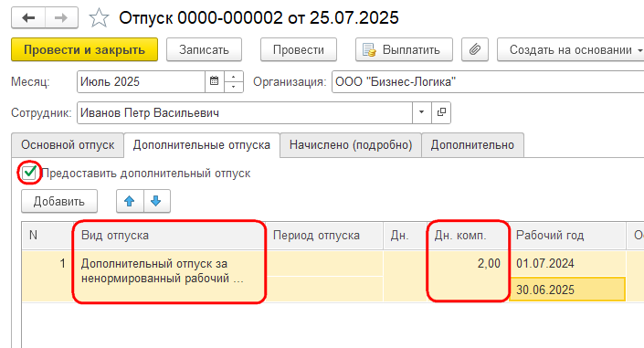The width and height of the screenshot is (644, 348).
Task: Select cell Дополнительный отпуск за ненормированный рабочий
Action: pos(169,277)
